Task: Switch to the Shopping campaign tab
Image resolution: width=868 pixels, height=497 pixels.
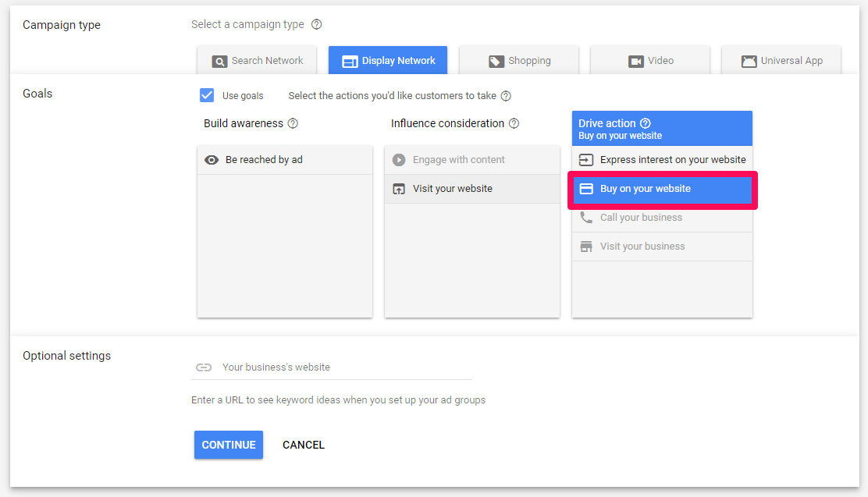Action: [x=519, y=60]
